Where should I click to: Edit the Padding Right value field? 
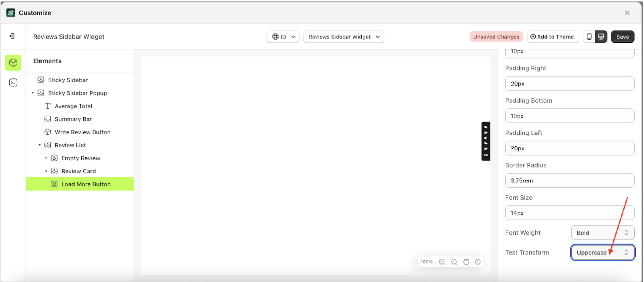569,83
